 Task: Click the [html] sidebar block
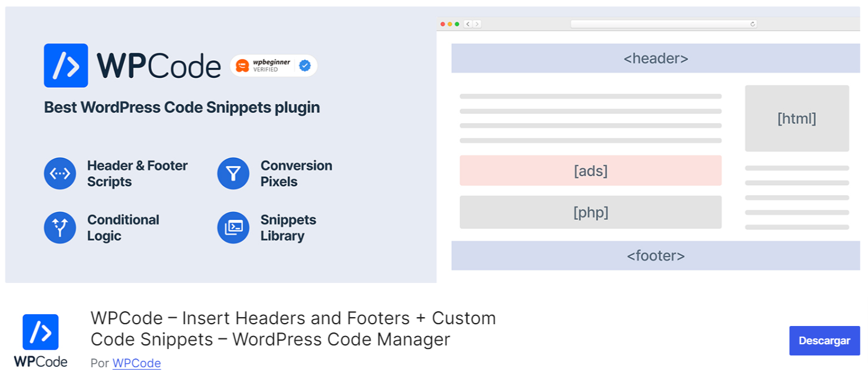(x=797, y=118)
